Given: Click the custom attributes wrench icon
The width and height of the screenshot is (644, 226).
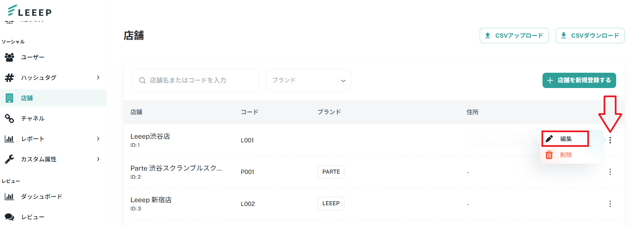Looking at the screenshot, I should click(x=10, y=159).
